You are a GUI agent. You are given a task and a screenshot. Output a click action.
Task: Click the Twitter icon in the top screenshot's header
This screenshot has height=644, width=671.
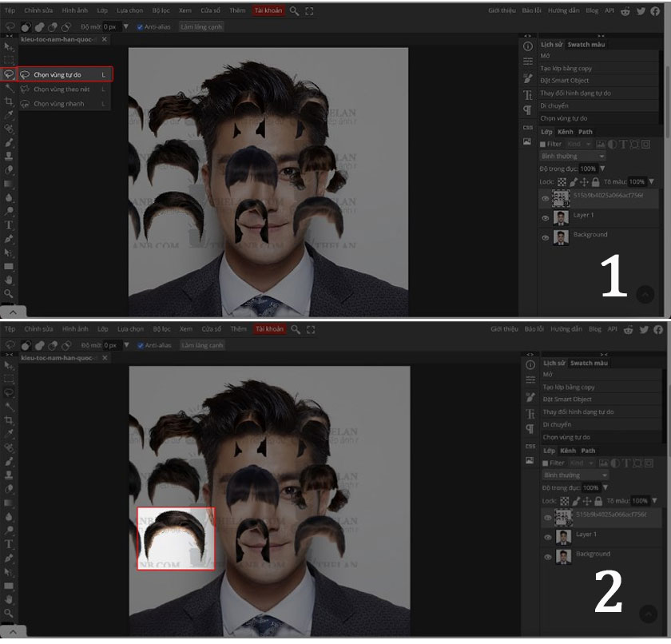[643, 11]
